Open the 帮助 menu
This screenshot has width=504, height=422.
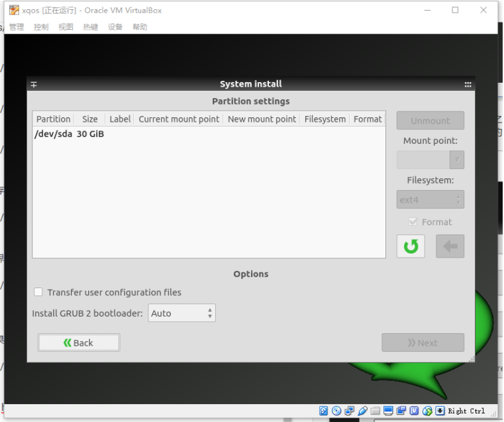click(x=140, y=27)
